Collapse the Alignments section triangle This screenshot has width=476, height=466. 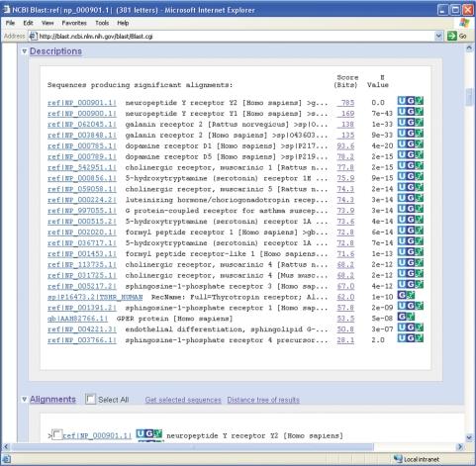(24, 400)
